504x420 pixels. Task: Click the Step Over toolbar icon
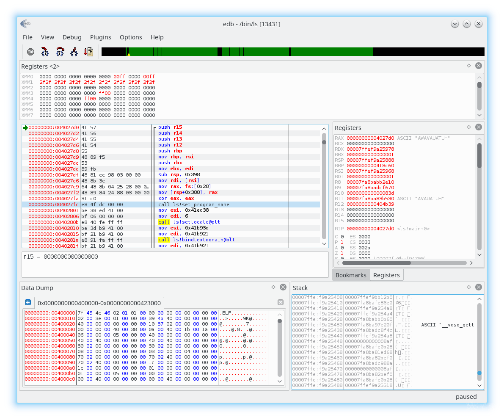60,52
